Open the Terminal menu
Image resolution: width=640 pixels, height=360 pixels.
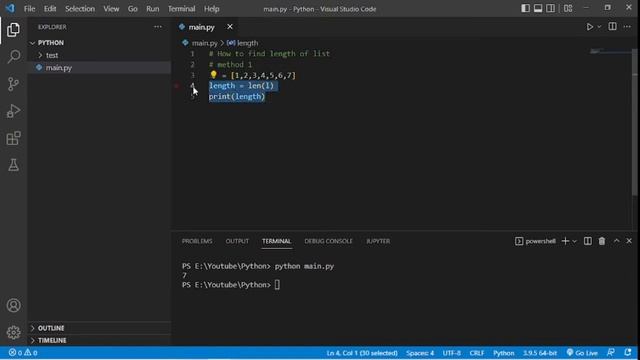tap(182, 9)
